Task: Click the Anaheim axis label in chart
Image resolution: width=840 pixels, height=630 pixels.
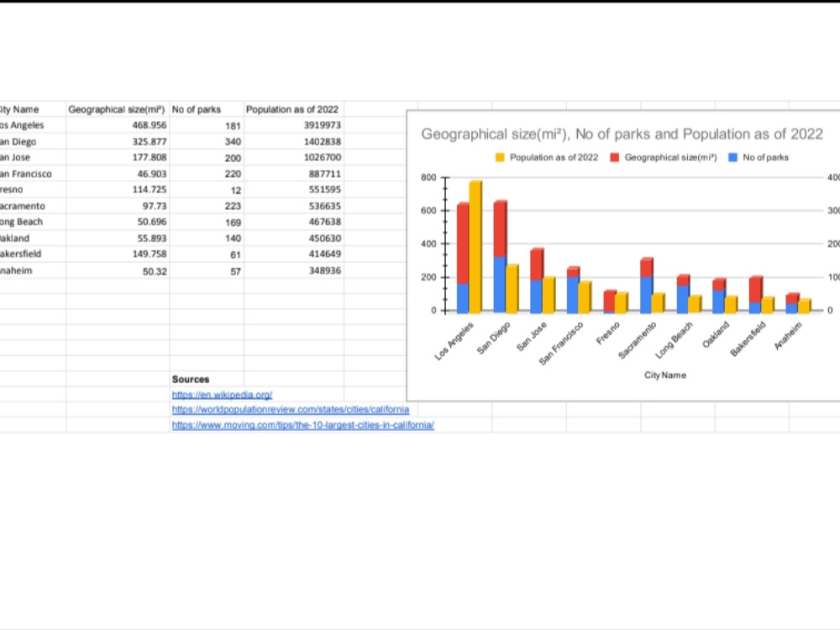Action: [x=789, y=336]
